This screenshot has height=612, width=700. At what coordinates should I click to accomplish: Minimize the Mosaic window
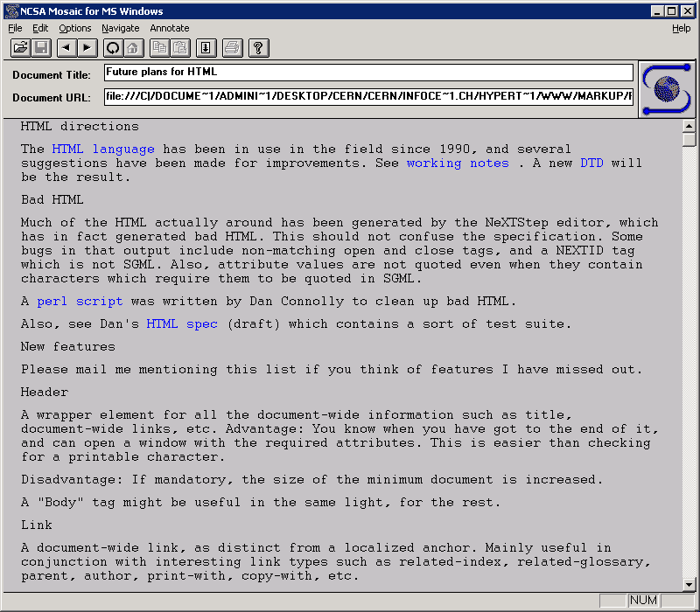click(657, 11)
